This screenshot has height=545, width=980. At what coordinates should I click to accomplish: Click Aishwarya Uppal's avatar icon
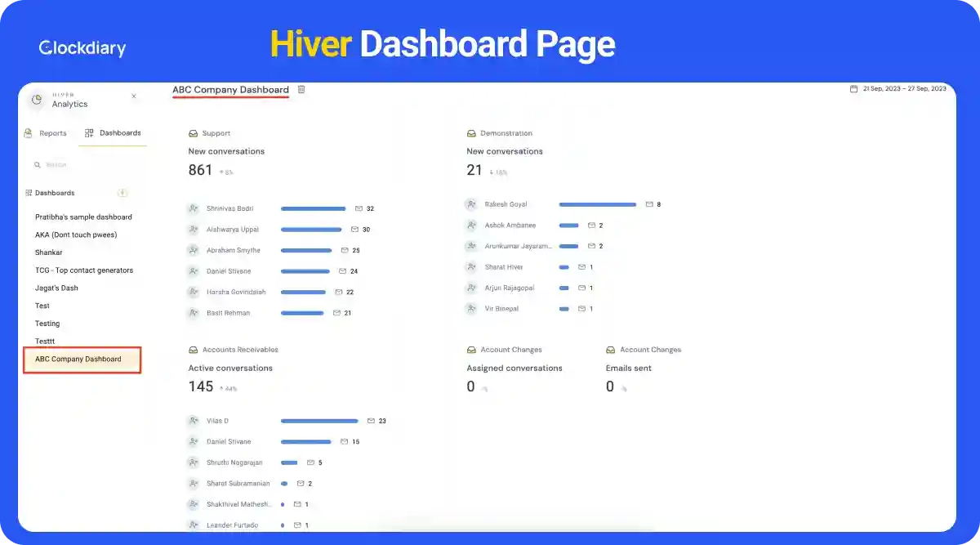[194, 230]
